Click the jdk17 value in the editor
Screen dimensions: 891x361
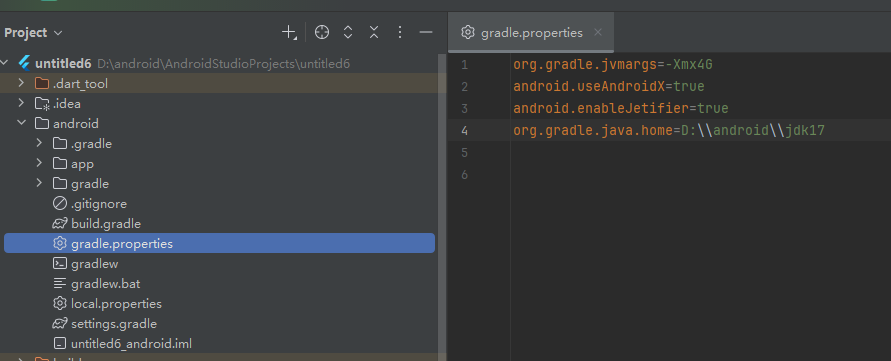tap(805, 131)
